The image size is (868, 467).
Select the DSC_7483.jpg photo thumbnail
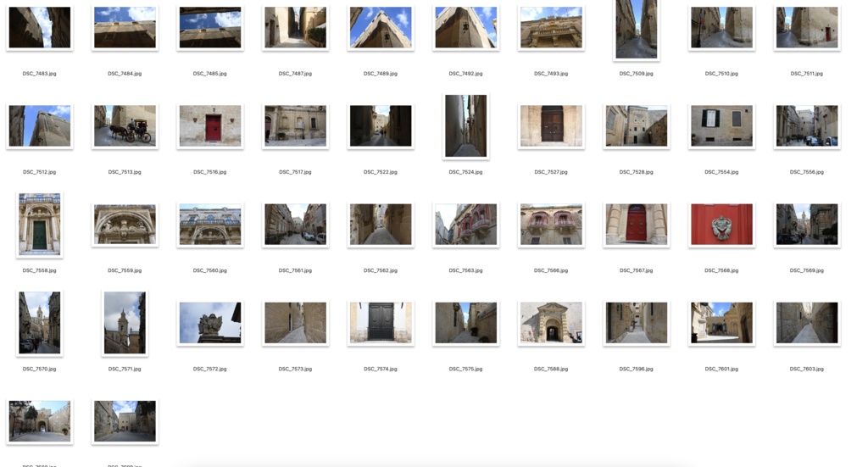39,27
